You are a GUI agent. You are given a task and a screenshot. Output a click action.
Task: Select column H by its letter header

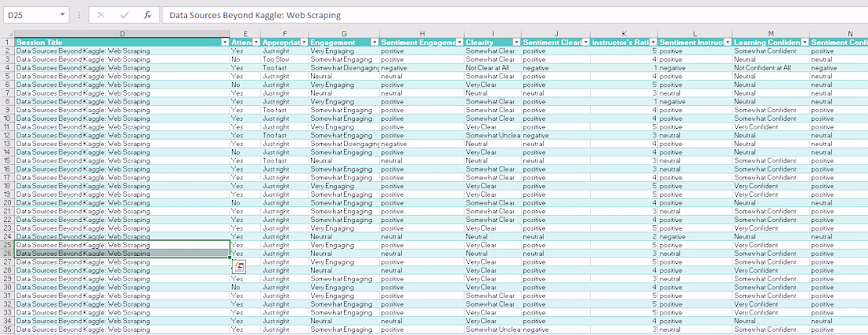(x=422, y=35)
